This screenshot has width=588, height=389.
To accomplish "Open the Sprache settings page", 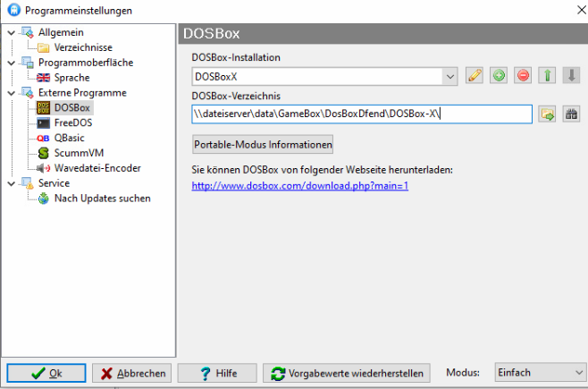I will point(71,78).
